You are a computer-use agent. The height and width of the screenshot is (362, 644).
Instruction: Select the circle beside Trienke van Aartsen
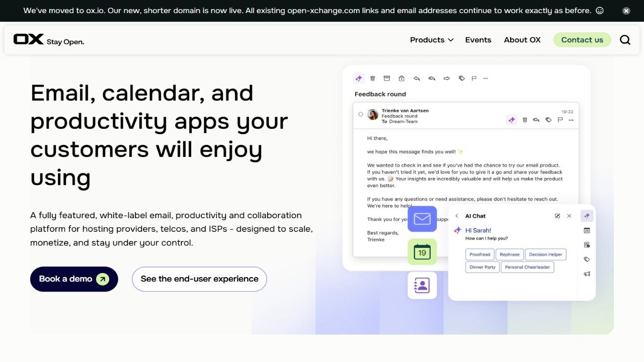click(361, 114)
